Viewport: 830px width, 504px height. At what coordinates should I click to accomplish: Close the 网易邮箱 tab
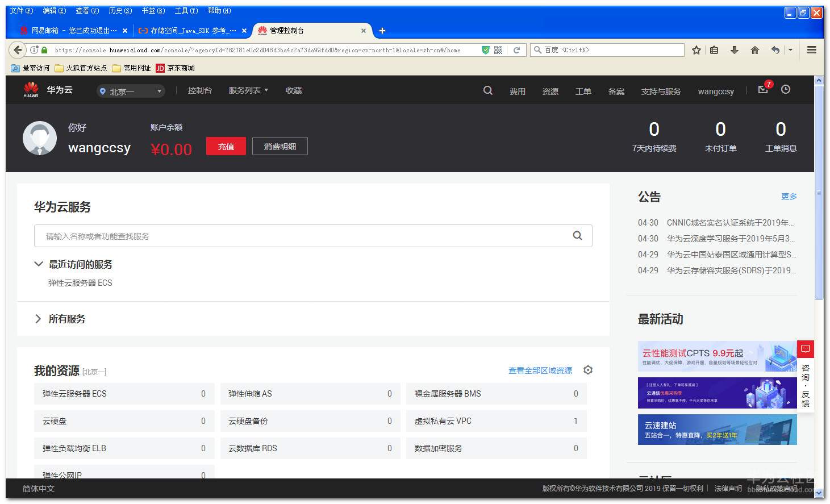125,31
